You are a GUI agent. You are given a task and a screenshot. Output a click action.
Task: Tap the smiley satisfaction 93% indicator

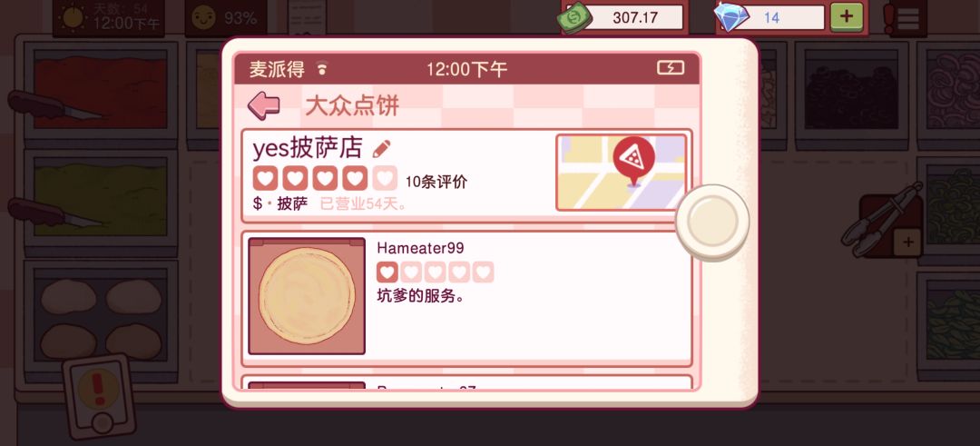click(x=226, y=17)
